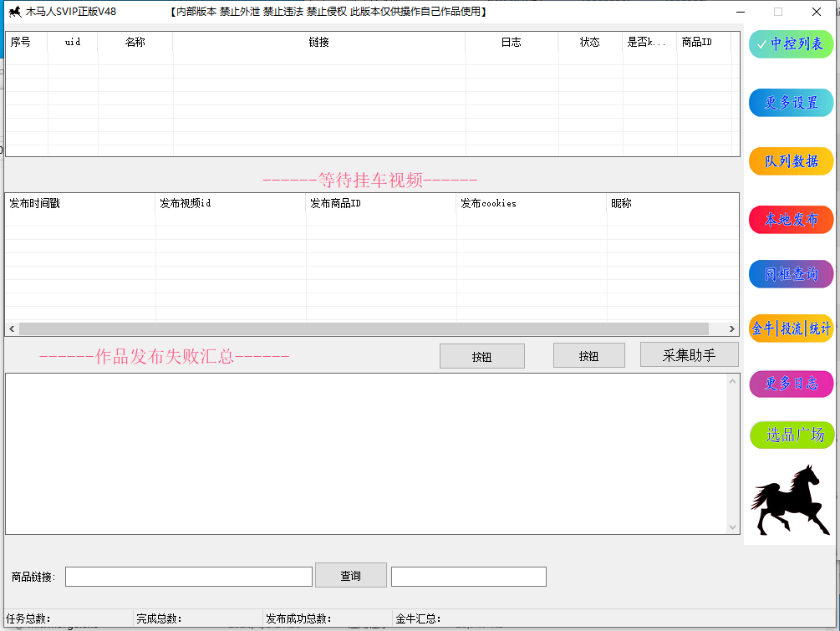
Task: Show 队列数据 queue data
Action: (x=791, y=160)
